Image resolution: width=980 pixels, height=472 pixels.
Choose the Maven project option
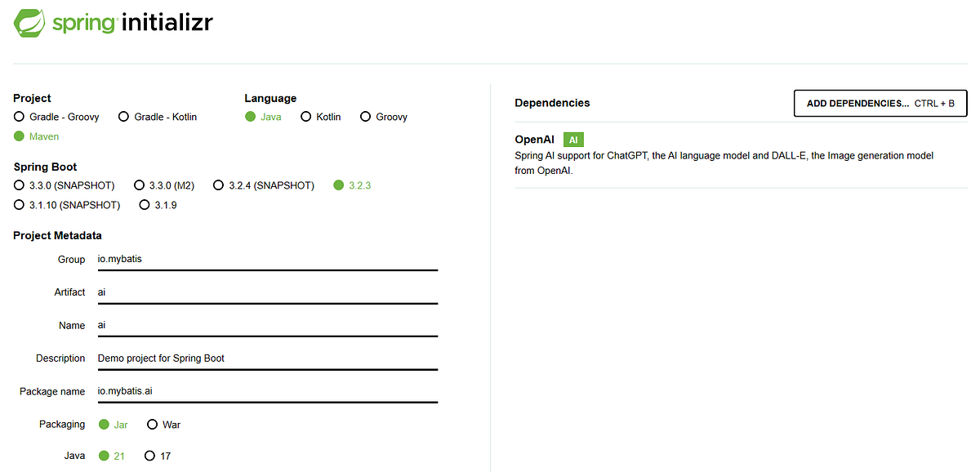37,136
